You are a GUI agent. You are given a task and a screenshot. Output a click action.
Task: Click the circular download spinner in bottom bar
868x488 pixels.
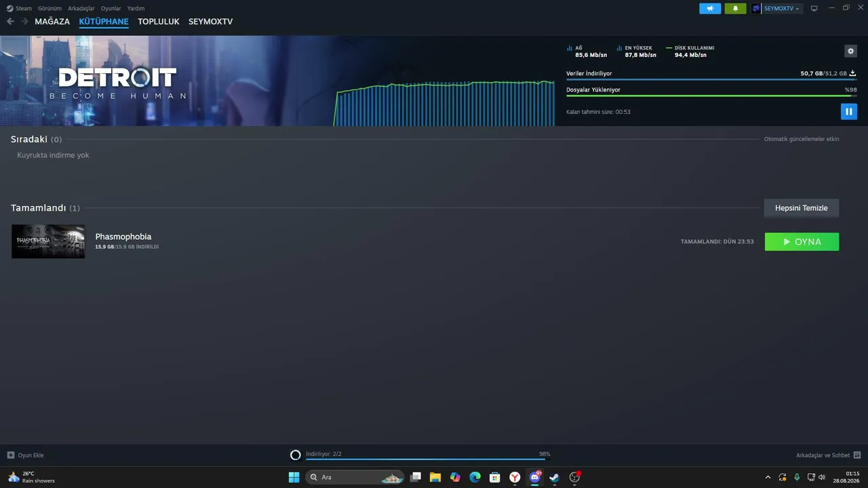coord(295,455)
